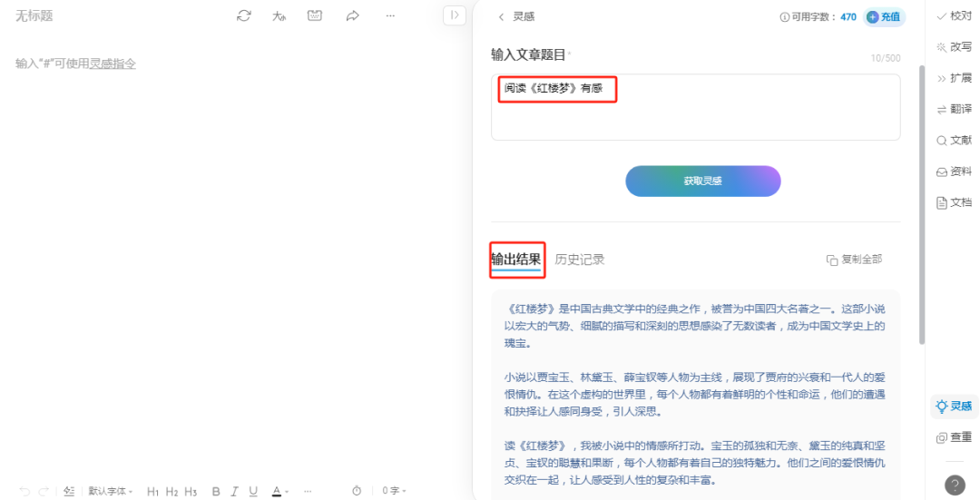Image resolution: width=980 pixels, height=500 pixels.
Task: Click the clear formatting icon in bottom toolbar
Action: (x=69, y=491)
